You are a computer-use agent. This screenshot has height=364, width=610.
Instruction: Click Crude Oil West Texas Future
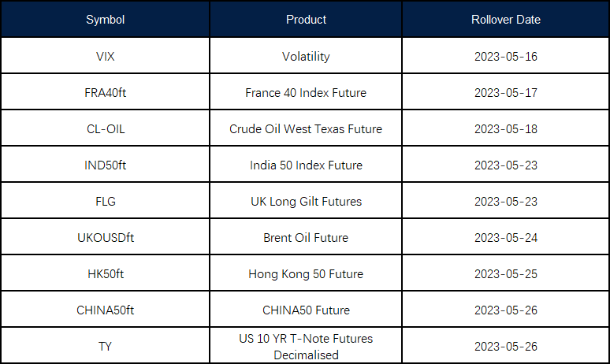tap(306, 129)
